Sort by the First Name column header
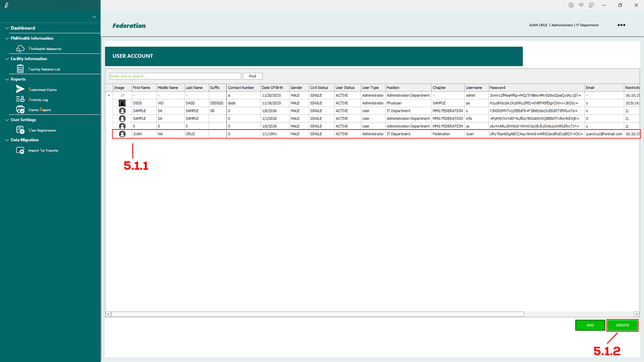644x362 pixels. (x=142, y=88)
